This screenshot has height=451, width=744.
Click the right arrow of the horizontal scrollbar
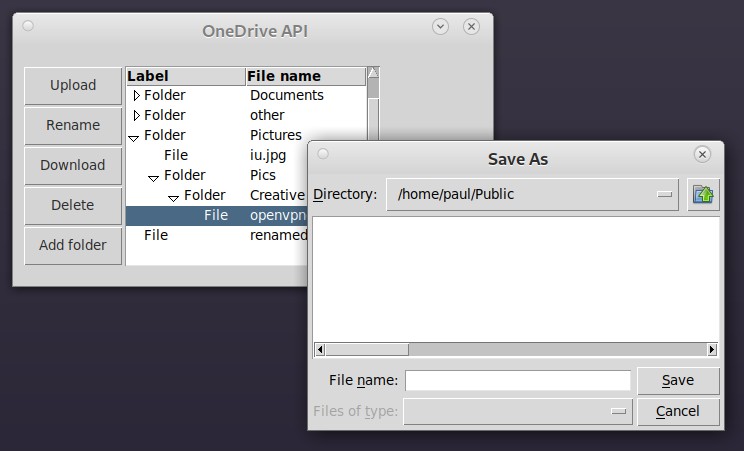click(x=712, y=350)
